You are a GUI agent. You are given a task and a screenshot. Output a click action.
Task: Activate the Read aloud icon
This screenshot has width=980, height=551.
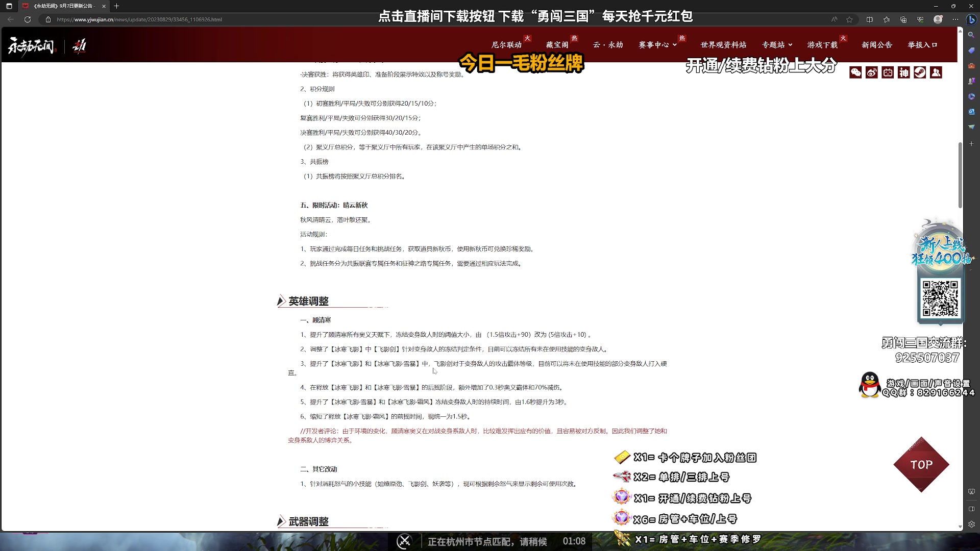tap(834, 19)
